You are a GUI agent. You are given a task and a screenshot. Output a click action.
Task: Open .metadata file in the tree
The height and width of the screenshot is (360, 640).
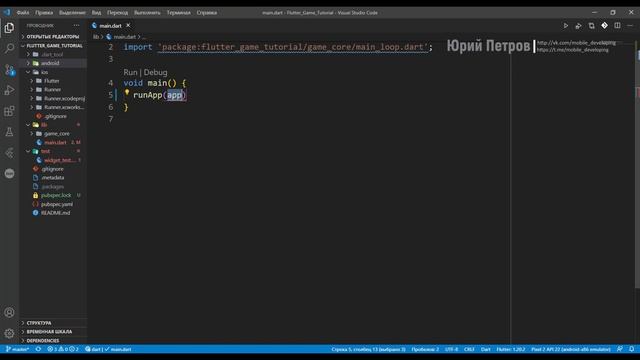53,178
